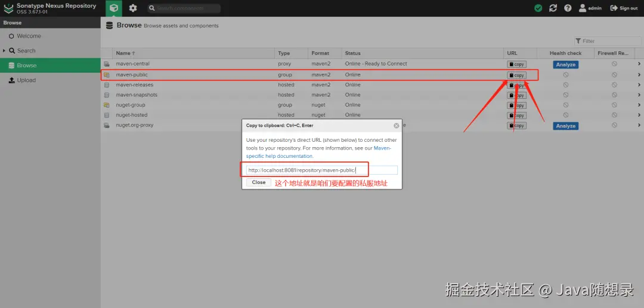Copy URL for nuget.org-proxy
Screen dimensions: 644x308
tap(516, 126)
